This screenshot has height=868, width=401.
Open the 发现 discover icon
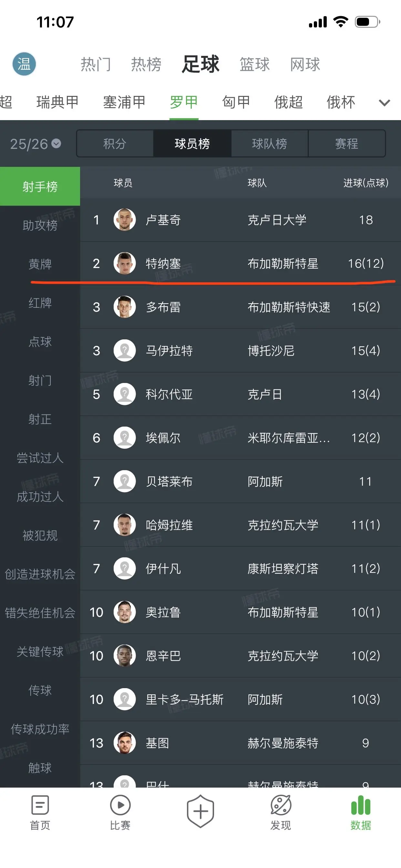pos(281,806)
